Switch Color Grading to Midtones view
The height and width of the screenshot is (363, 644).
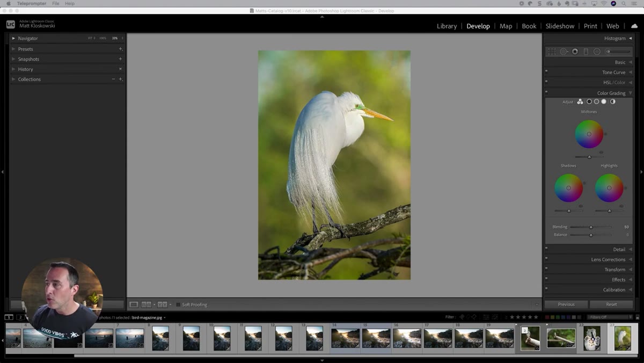pyautogui.click(x=596, y=101)
